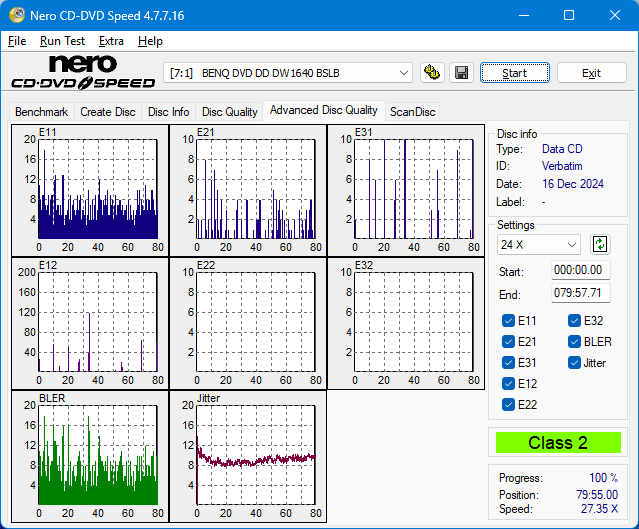Click the E31 error graph
Viewport: 639px width, 529px height.
tap(406, 190)
